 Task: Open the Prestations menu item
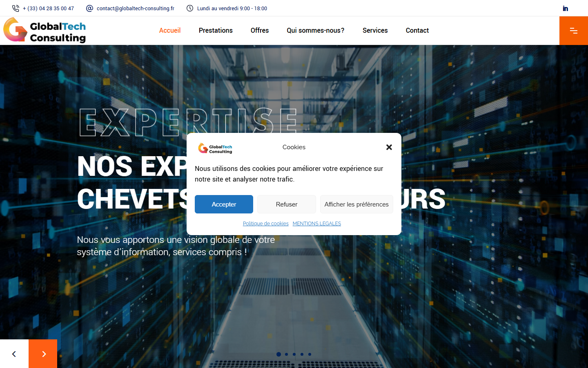coord(216,30)
